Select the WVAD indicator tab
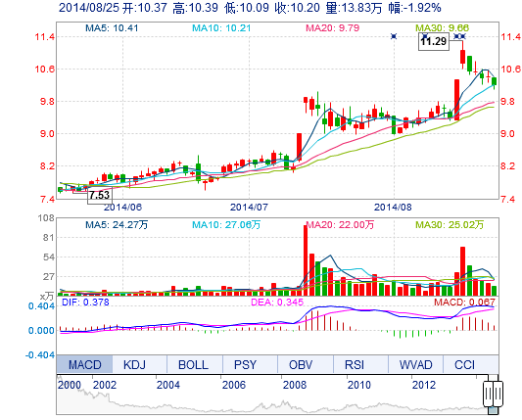This screenshot has height=420, width=522. click(x=415, y=364)
